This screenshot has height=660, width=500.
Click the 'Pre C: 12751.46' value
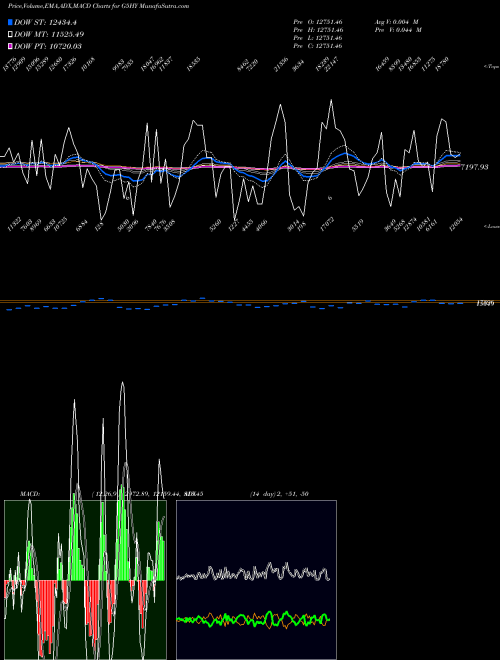coord(318,46)
